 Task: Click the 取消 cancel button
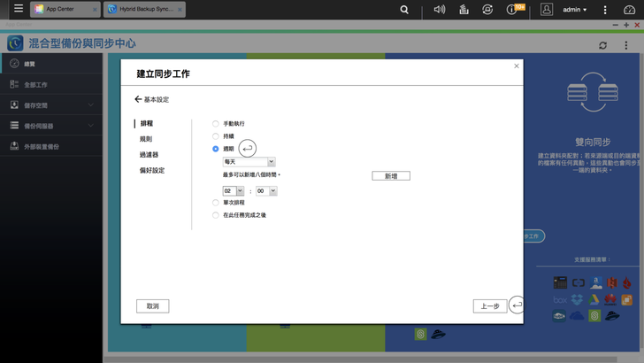point(153,306)
